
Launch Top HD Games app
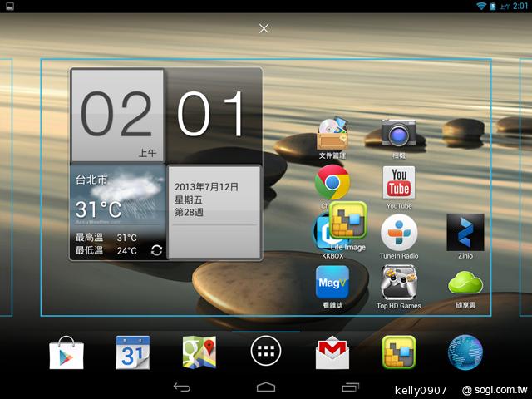[399, 287]
